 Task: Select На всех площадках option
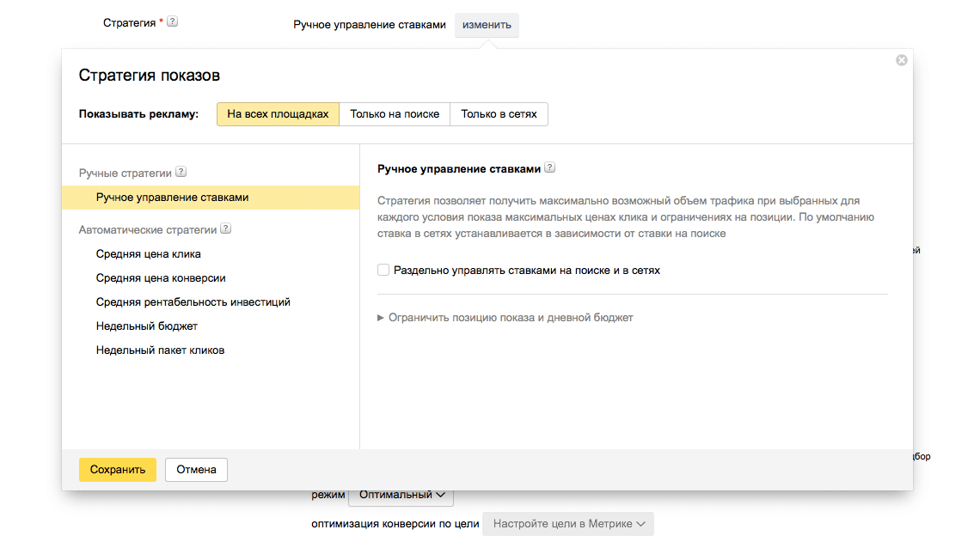click(x=278, y=114)
